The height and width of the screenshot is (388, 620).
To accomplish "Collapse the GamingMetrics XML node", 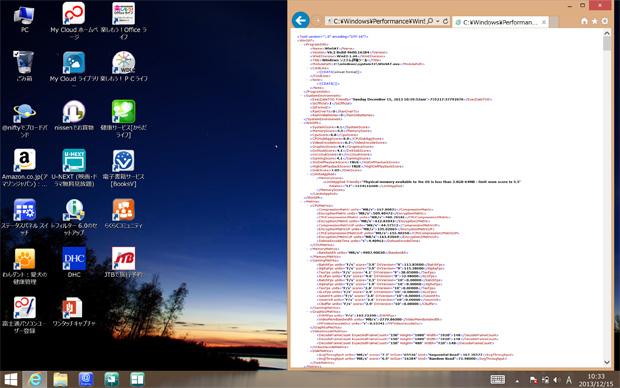I will pos(308,261).
